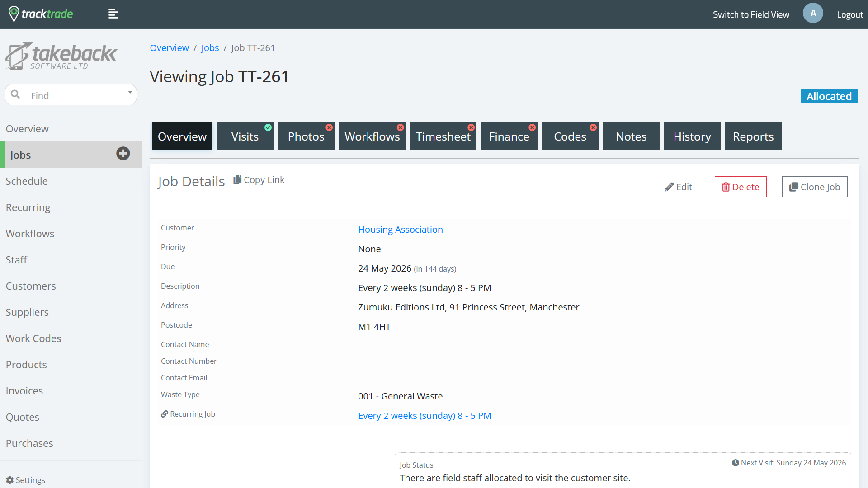Select Schedule in the sidebar
Screen dimensions: 868x488
(x=27, y=181)
